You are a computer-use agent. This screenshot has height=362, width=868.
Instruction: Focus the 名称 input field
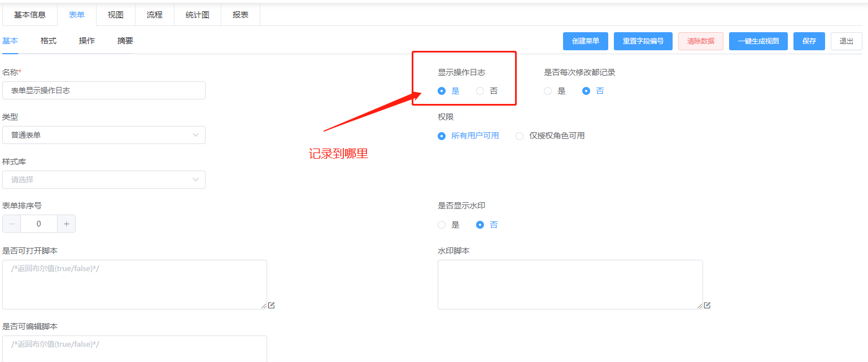click(x=104, y=90)
